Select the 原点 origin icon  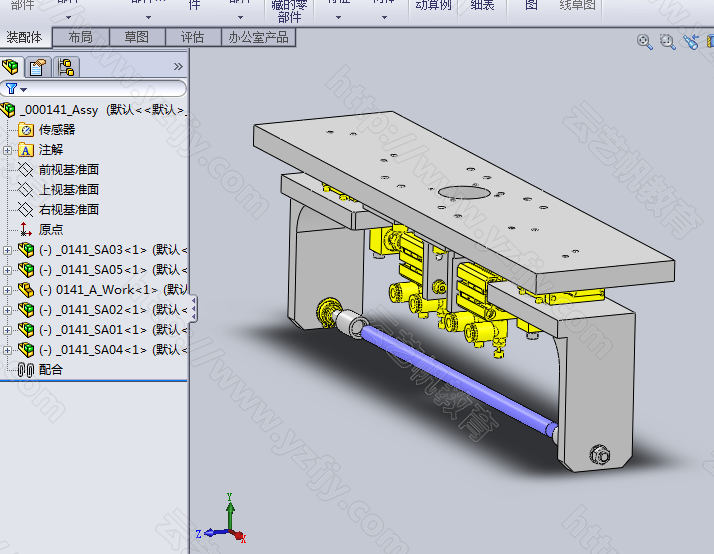[26, 229]
